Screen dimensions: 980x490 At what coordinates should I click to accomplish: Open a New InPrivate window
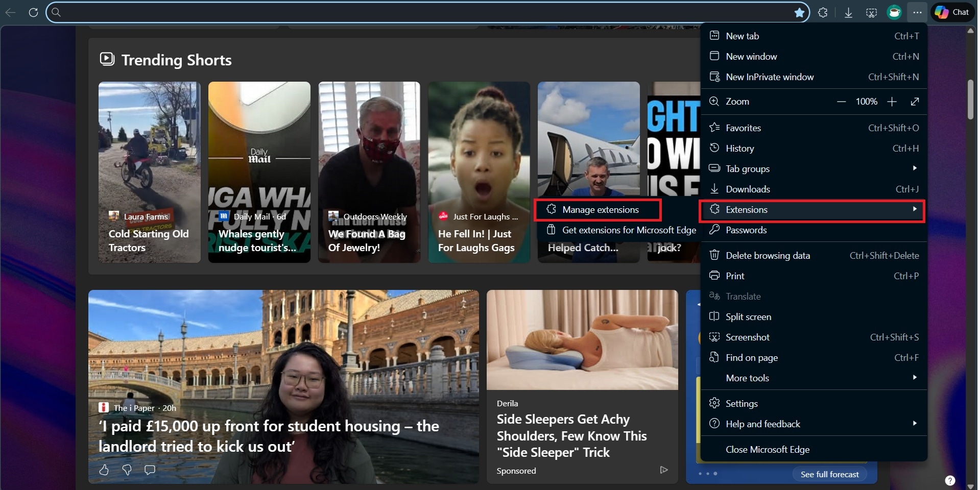(814, 77)
